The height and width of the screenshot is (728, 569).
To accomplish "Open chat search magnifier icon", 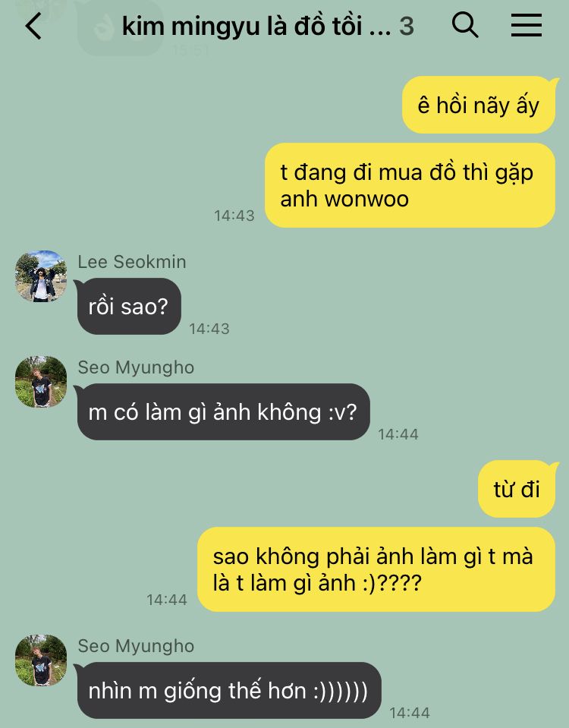I will tap(465, 24).
